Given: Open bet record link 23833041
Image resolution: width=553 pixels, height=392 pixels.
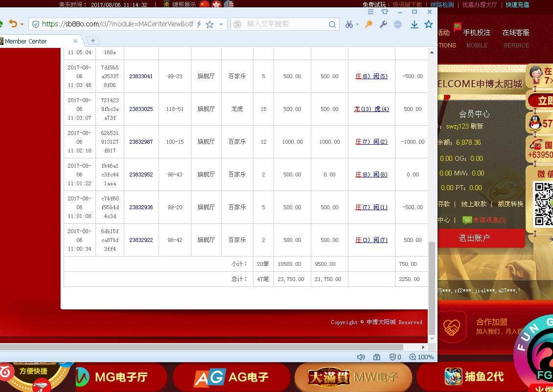Looking at the screenshot, I should pyautogui.click(x=141, y=76).
